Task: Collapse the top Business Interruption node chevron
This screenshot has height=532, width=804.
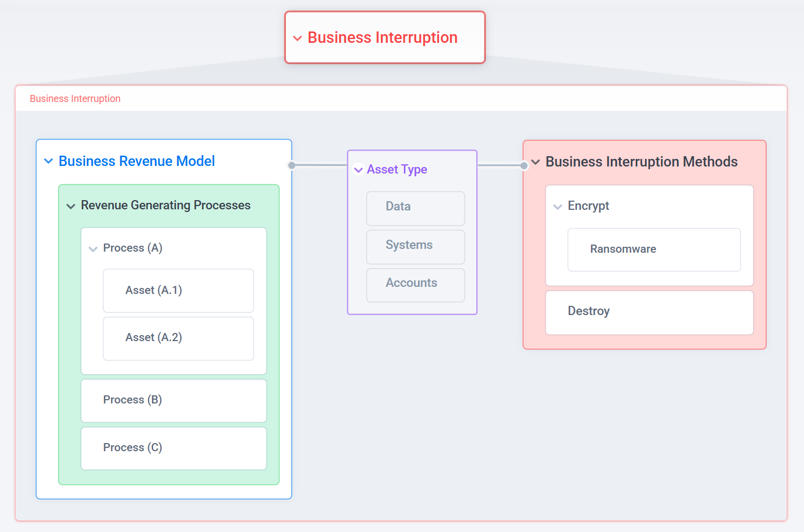Action: (297, 39)
